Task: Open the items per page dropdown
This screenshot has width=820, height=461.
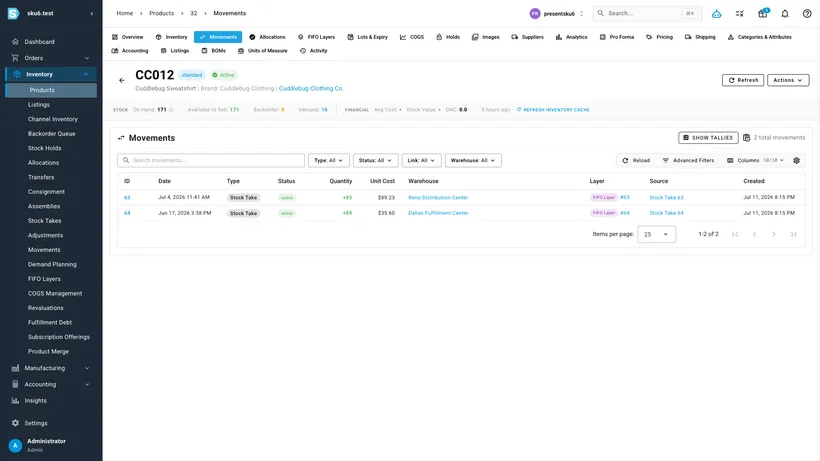Action: point(656,234)
